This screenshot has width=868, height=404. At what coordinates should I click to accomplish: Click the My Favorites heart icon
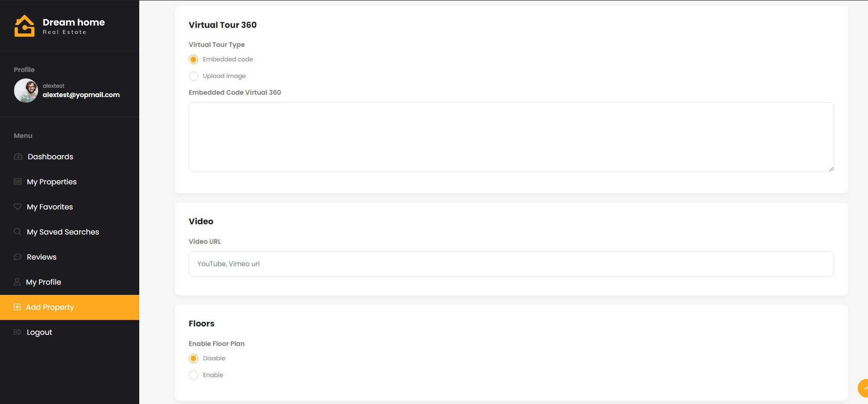[x=18, y=207]
